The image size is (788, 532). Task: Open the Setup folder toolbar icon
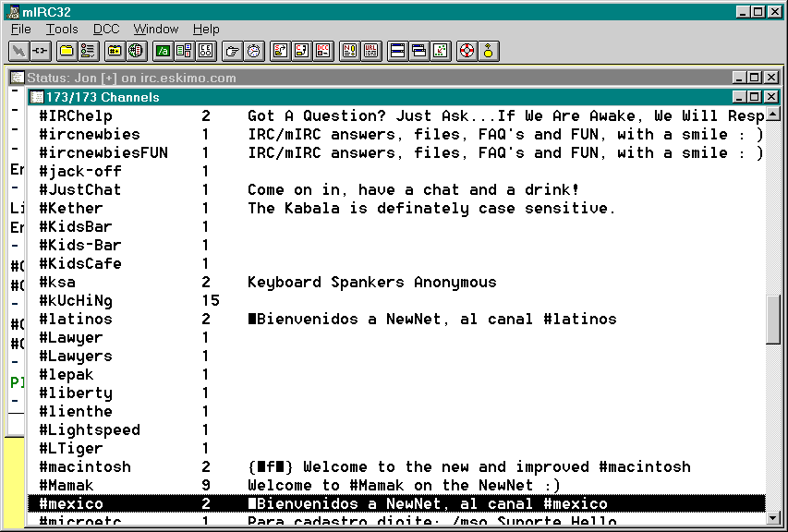(x=67, y=51)
